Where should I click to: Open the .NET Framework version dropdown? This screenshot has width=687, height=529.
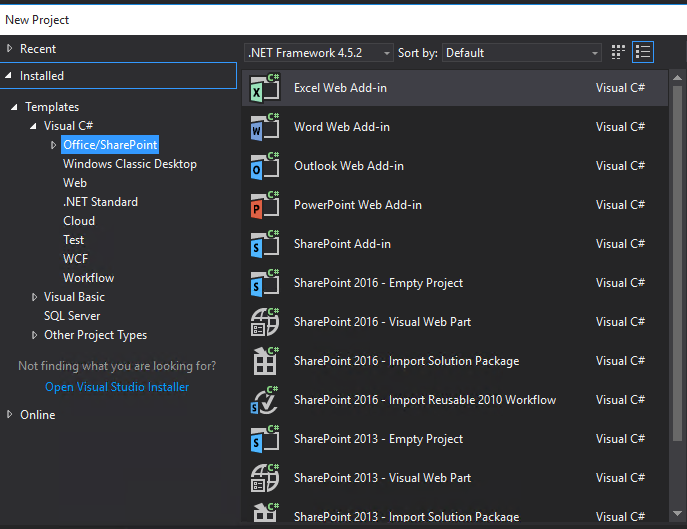[318, 52]
